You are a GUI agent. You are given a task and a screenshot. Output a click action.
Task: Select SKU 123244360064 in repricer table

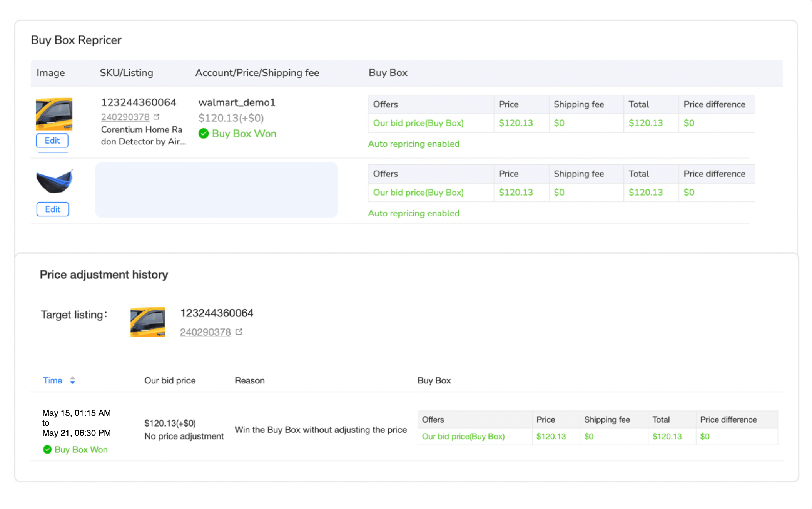139,102
